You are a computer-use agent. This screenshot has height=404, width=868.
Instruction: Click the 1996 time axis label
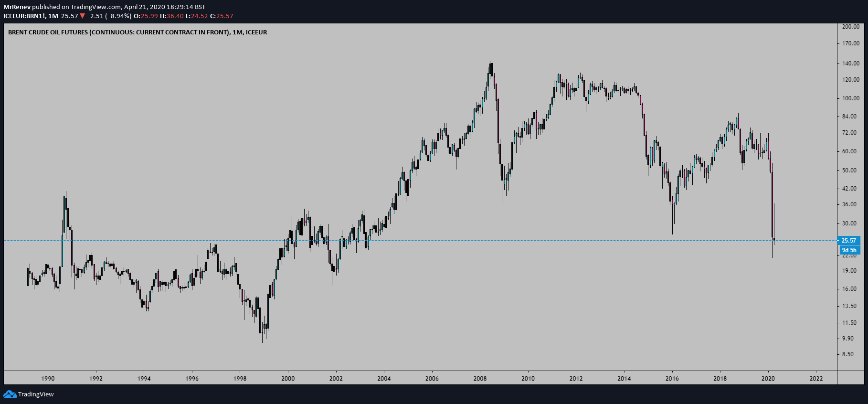point(192,379)
